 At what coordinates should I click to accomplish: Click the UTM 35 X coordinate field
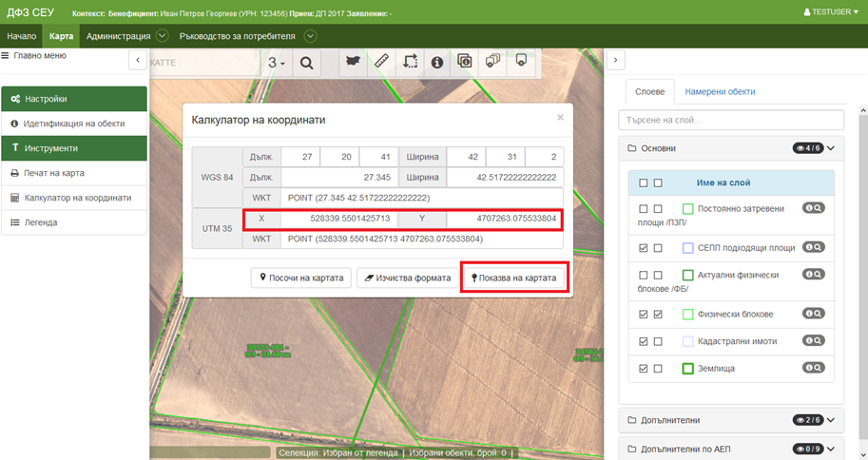(339, 218)
